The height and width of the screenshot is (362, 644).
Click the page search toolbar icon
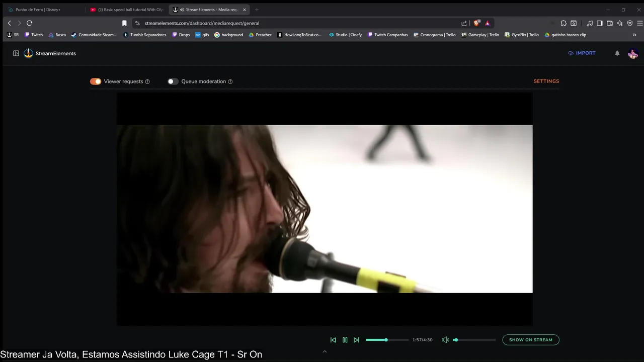pos(574,23)
